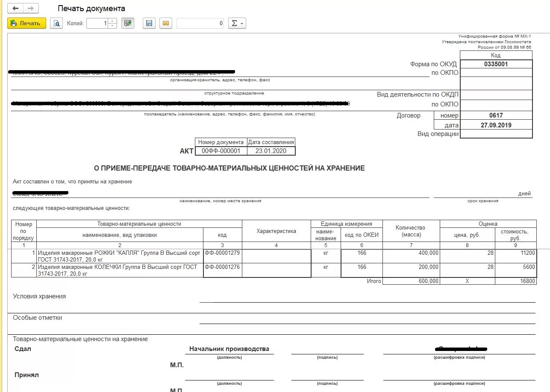Save the document with the floppy disk icon
Image resolution: width=550 pixels, height=392 pixels.
pyautogui.click(x=149, y=23)
